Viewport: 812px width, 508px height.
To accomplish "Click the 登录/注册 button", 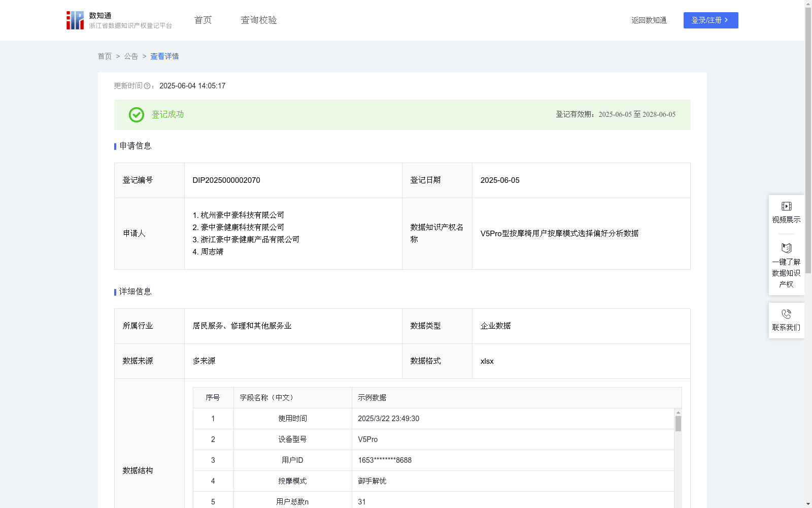I will pos(710,20).
